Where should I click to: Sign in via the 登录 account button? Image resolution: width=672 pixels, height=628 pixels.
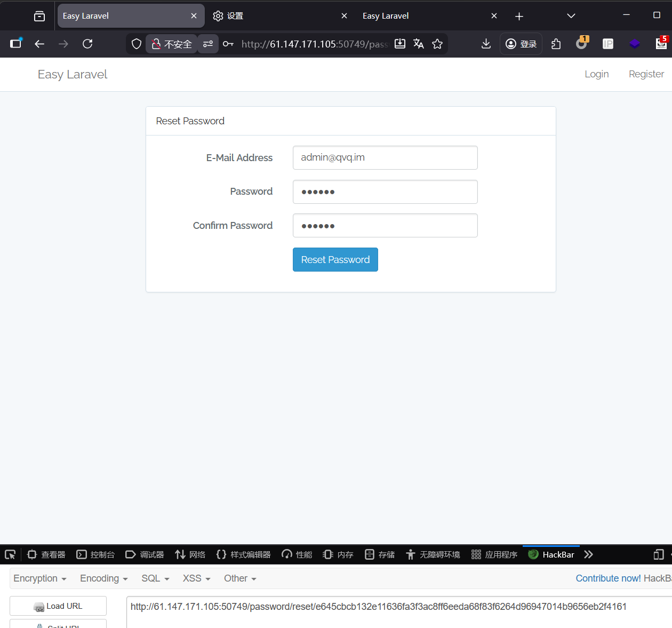[x=521, y=44]
